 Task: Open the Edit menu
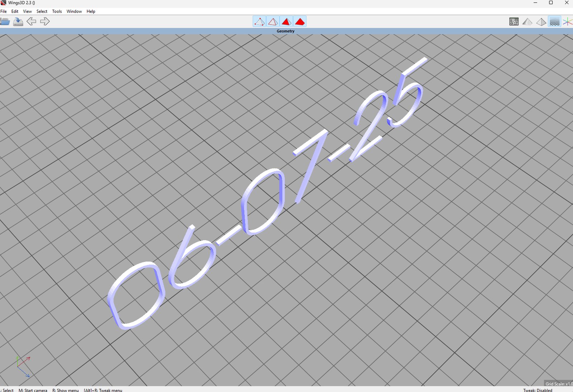15,11
